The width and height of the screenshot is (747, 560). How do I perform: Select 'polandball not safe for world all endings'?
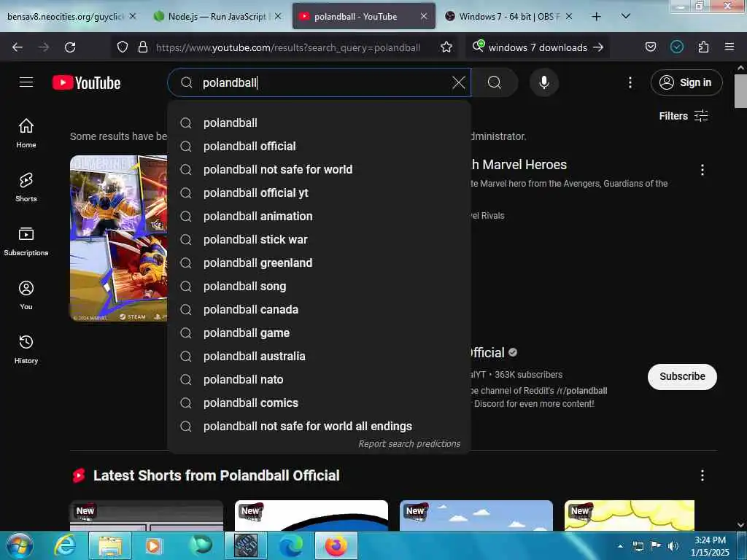(x=320, y=426)
